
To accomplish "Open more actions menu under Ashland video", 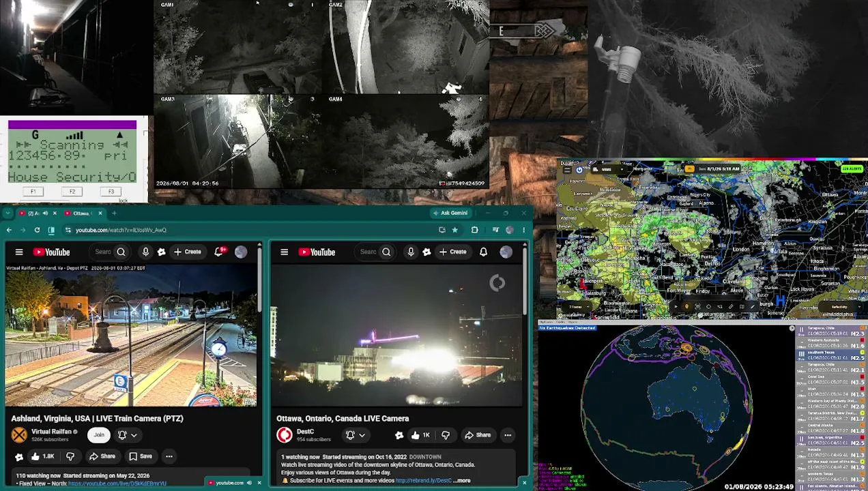I will click(x=169, y=456).
